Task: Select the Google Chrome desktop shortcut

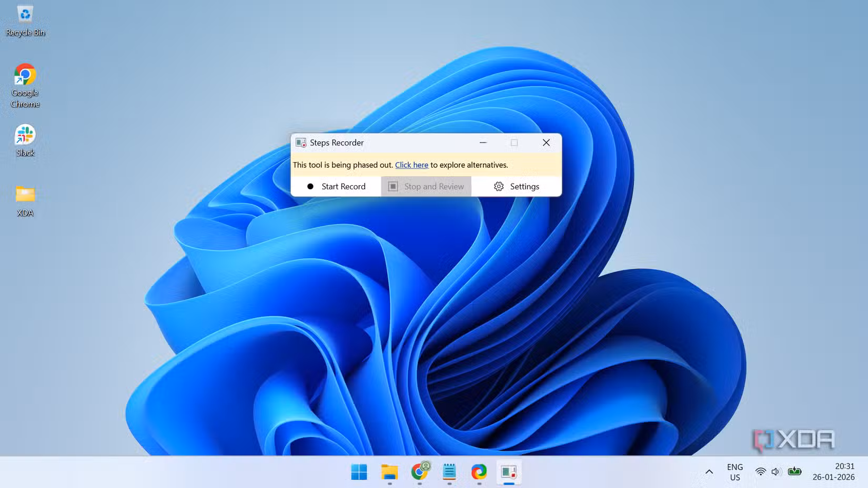Action: coord(25,86)
